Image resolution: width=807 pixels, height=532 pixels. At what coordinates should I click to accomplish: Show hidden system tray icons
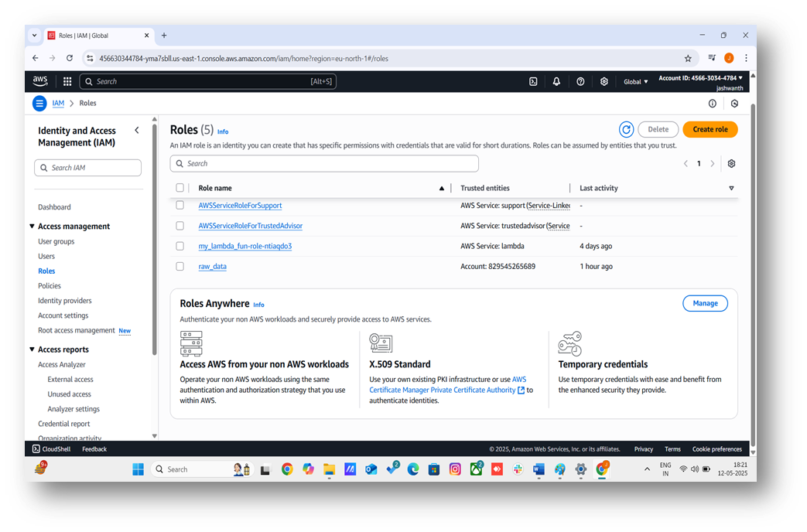coord(647,469)
